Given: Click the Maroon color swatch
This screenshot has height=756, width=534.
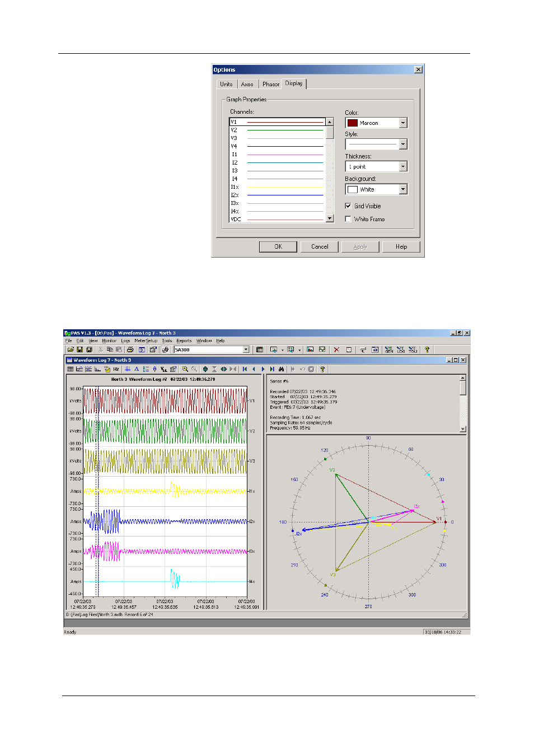Looking at the screenshot, I should coord(353,123).
